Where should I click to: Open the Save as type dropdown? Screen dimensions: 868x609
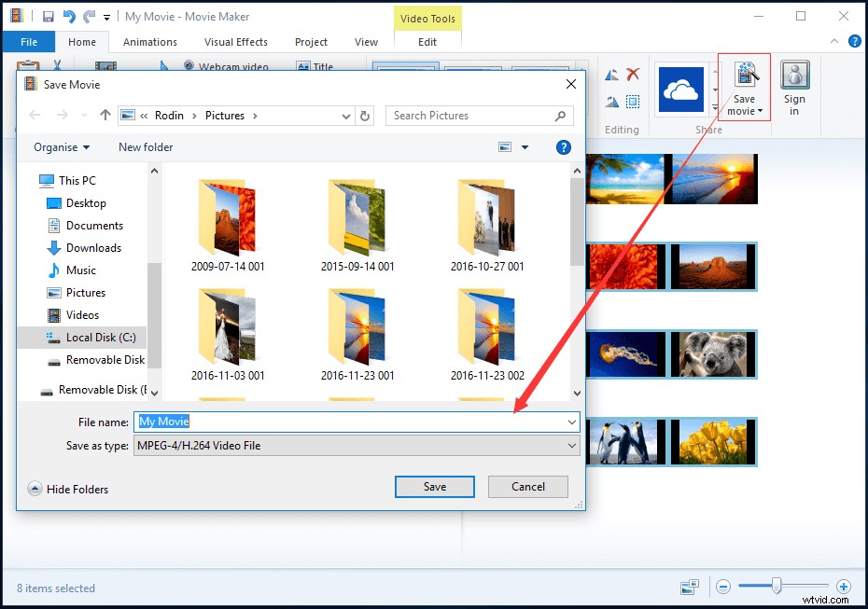[x=571, y=446]
